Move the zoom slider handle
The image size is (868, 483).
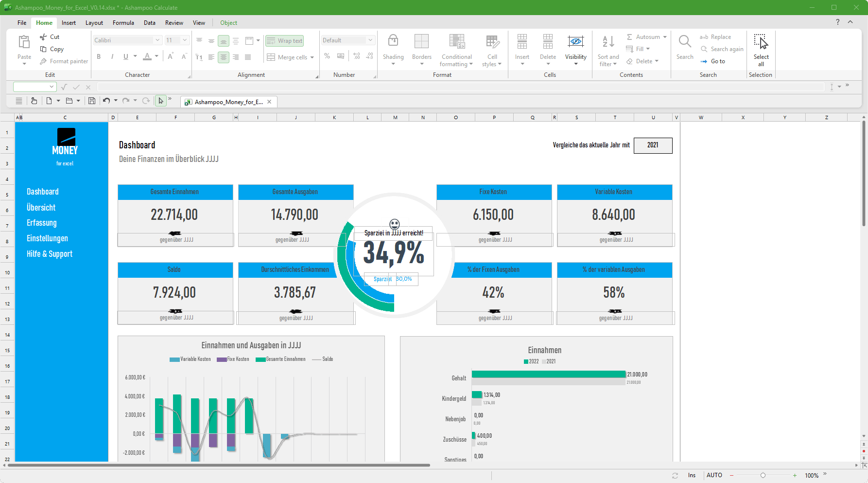coord(763,475)
